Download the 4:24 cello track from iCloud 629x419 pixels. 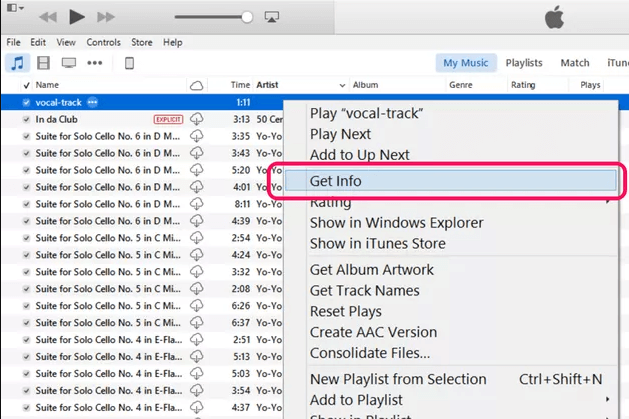[197, 255]
